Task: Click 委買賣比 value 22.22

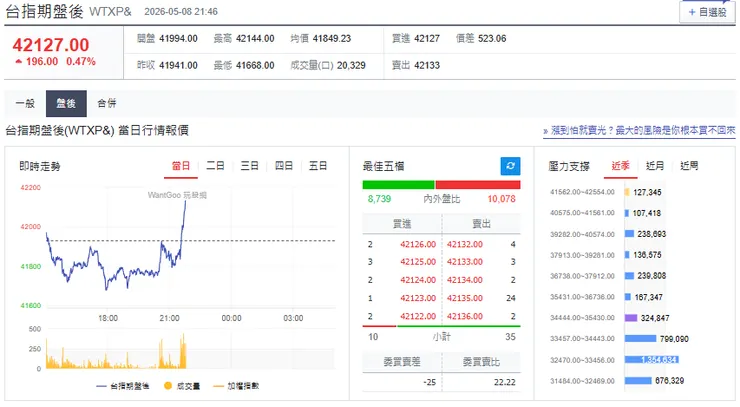Action: pyautogui.click(x=505, y=382)
